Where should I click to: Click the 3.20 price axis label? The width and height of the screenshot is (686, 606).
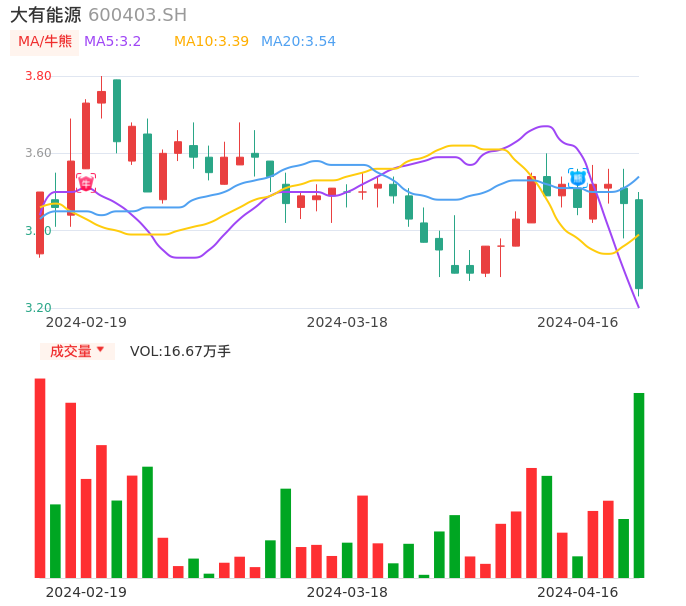(x=38, y=308)
